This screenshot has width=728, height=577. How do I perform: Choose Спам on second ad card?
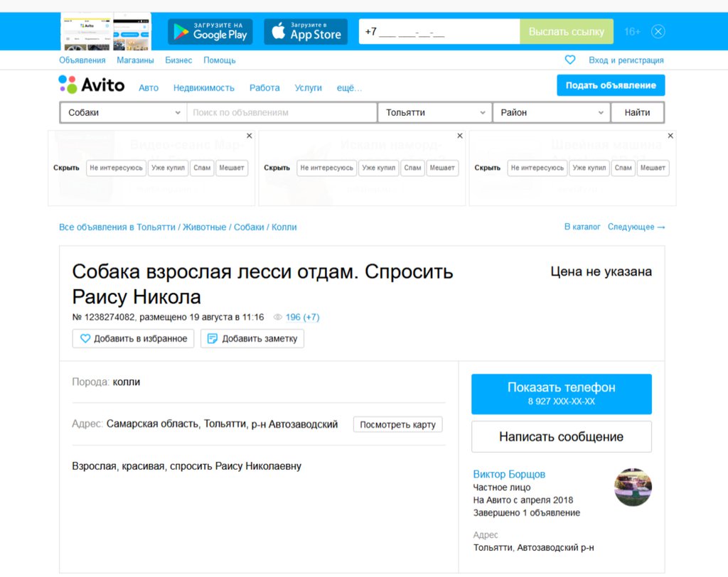tap(413, 168)
